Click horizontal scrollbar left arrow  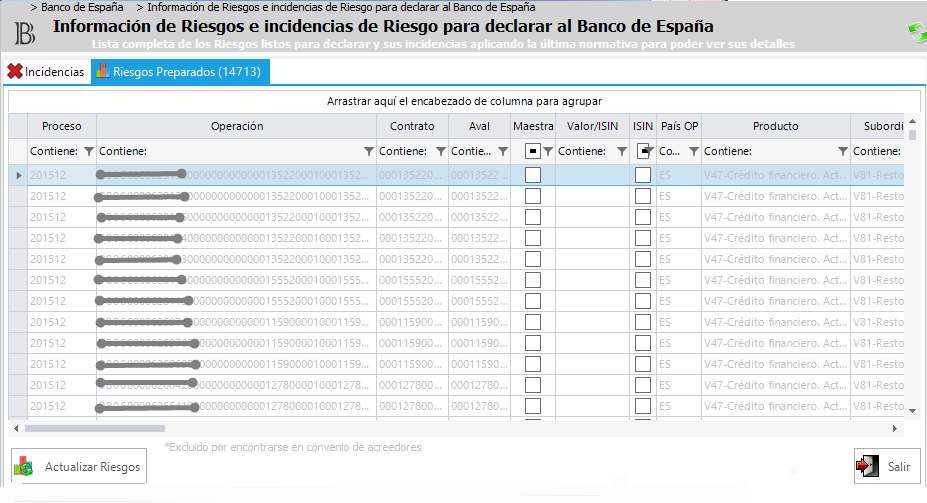pyautogui.click(x=16, y=429)
